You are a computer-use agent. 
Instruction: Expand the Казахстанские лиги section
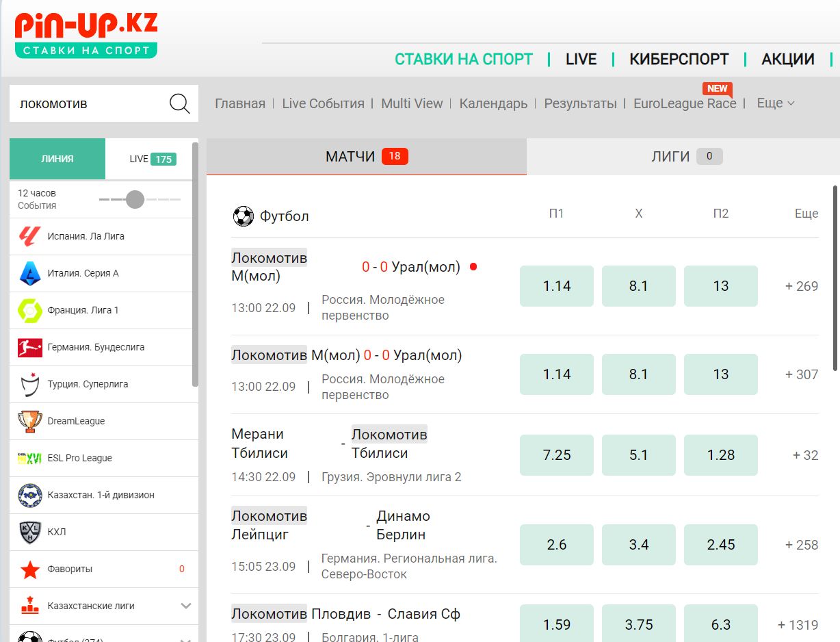(x=185, y=606)
